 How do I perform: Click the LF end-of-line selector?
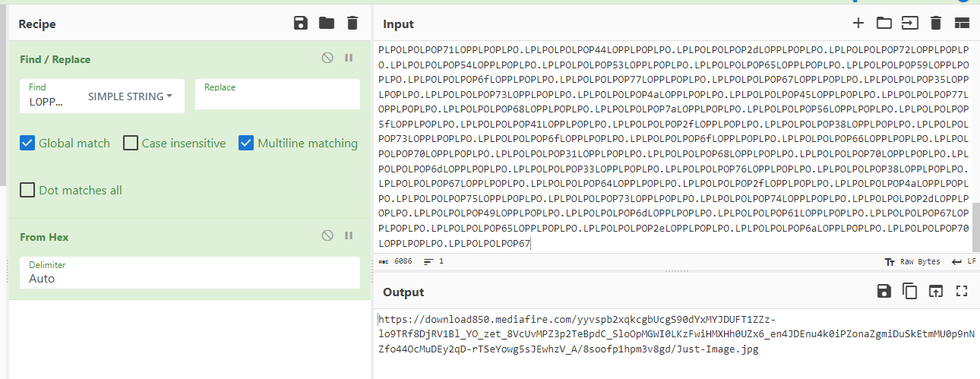(x=964, y=261)
